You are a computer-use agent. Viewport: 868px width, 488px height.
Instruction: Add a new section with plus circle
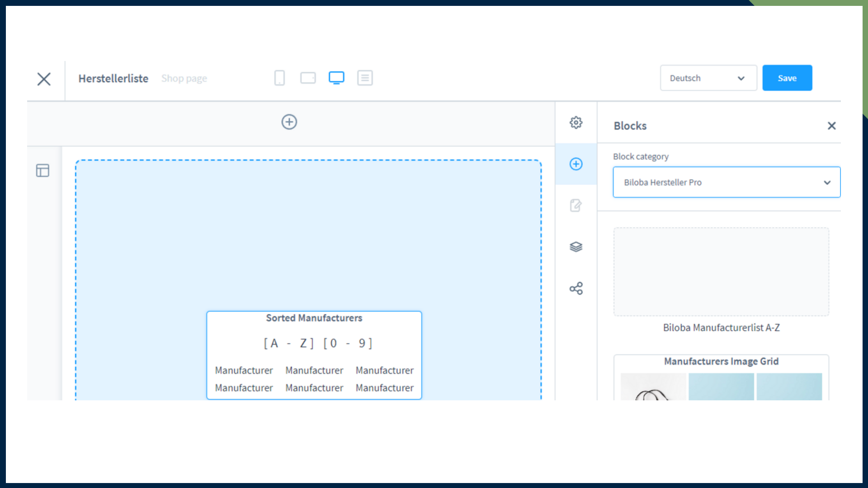289,122
